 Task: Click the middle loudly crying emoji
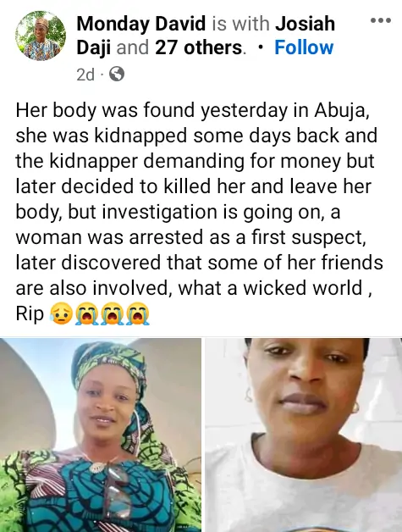tap(113, 313)
